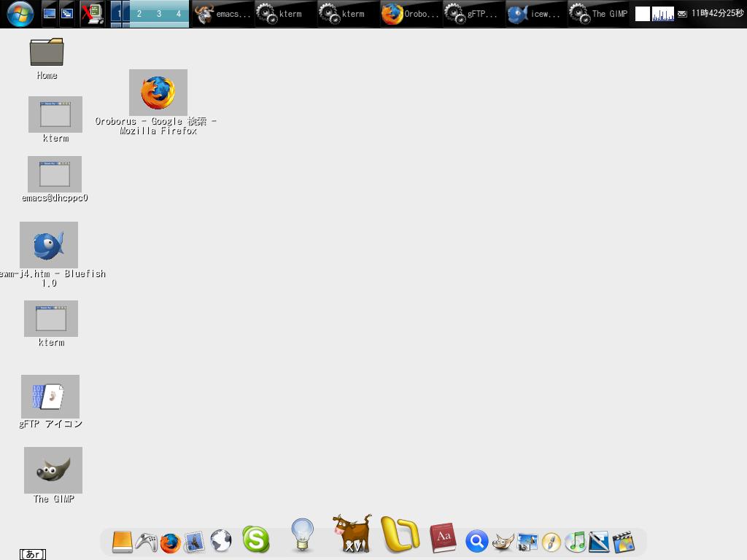Open the gFTP desktop icon
This screenshot has width=747, height=560.
(x=50, y=397)
